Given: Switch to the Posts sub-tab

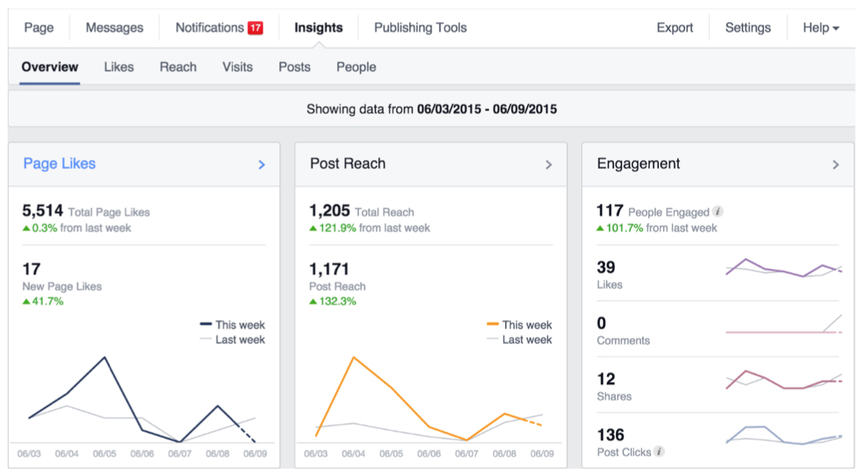Looking at the screenshot, I should [294, 67].
